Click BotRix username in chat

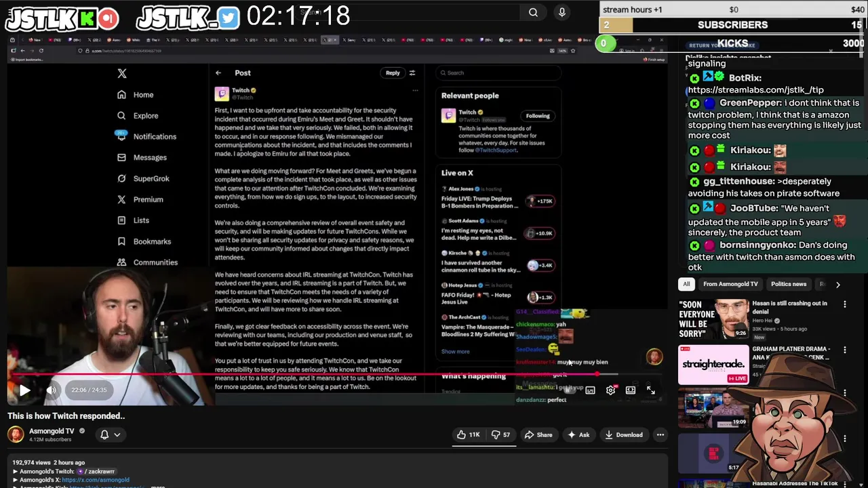[745, 78]
